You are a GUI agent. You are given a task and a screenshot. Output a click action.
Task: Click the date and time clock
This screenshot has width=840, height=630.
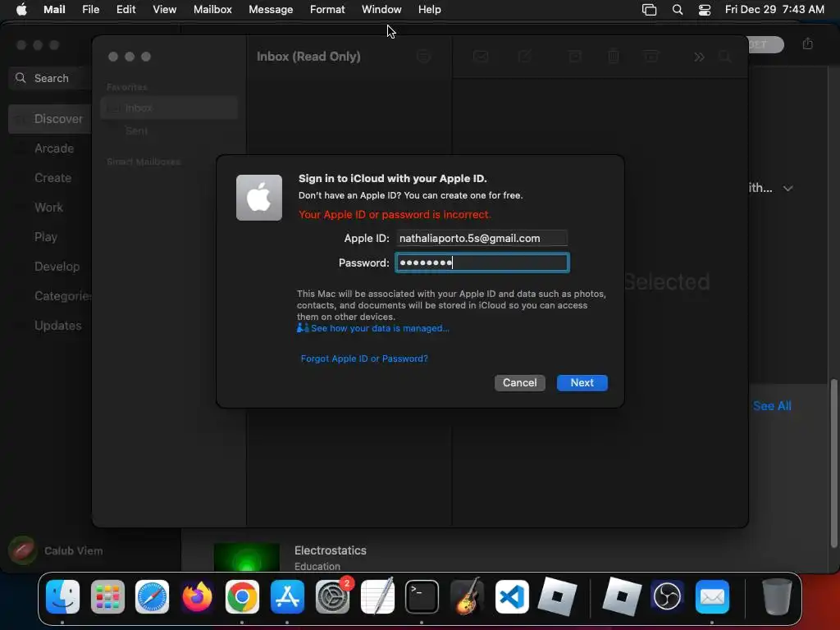pyautogui.click(x=774, y=9)
